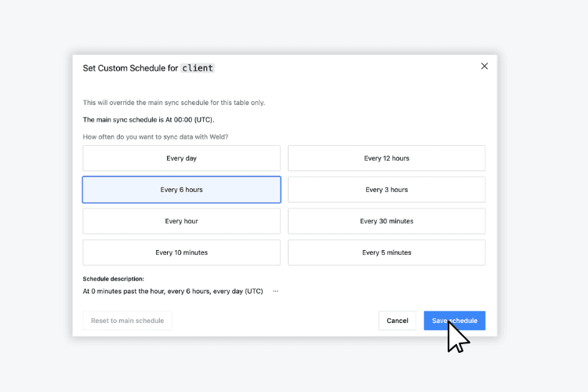
Task: Click the Schedule description label
Action: pos(113,278)
